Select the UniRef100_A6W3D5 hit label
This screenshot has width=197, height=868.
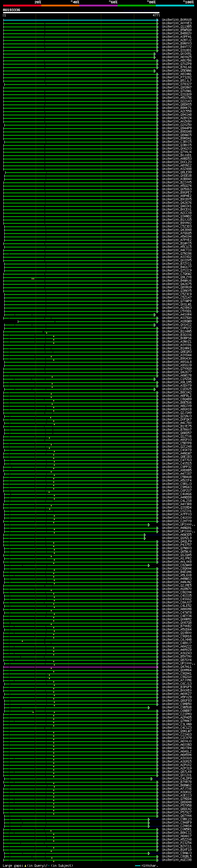tap(177, 535)
